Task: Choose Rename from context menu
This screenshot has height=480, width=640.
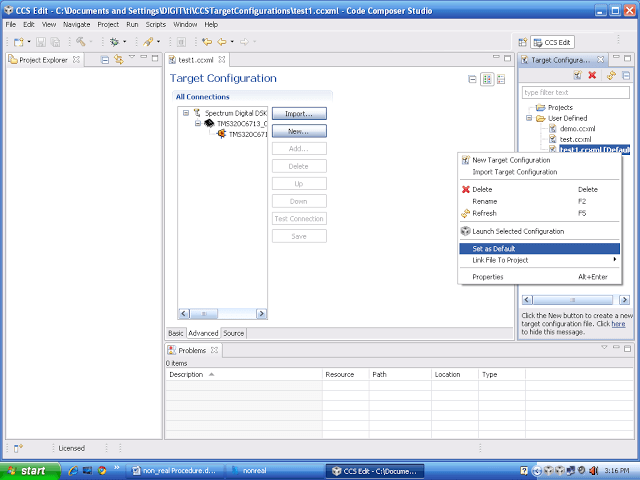Action: coord(539,201)
